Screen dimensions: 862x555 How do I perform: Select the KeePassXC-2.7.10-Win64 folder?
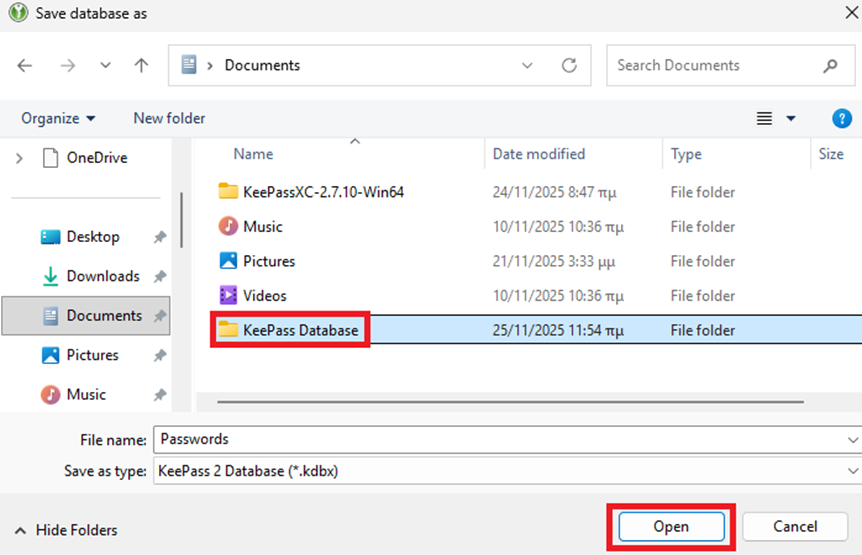[x=322, y=192]
